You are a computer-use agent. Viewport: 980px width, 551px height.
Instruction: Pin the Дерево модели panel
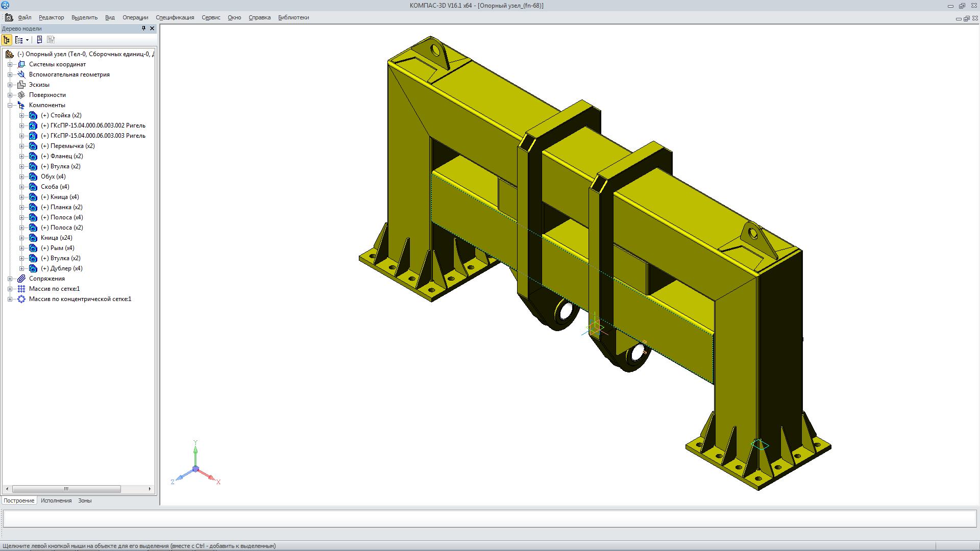click(143, 29)
